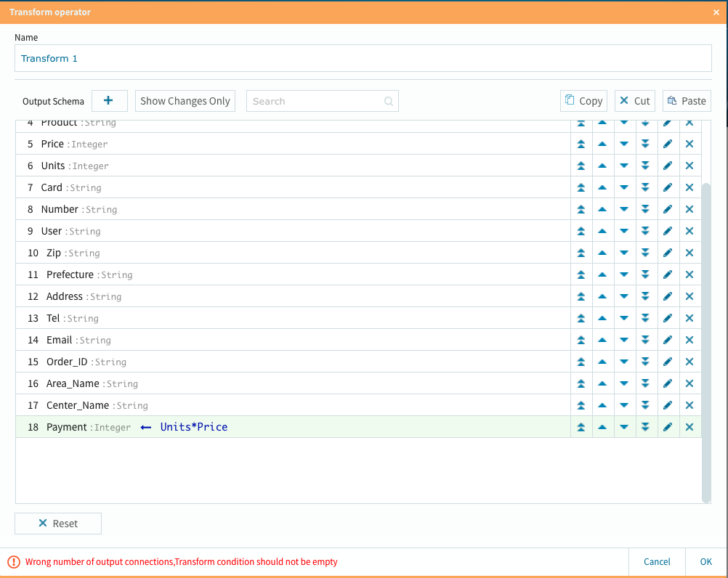Move Units row down one position

(624, 166)
